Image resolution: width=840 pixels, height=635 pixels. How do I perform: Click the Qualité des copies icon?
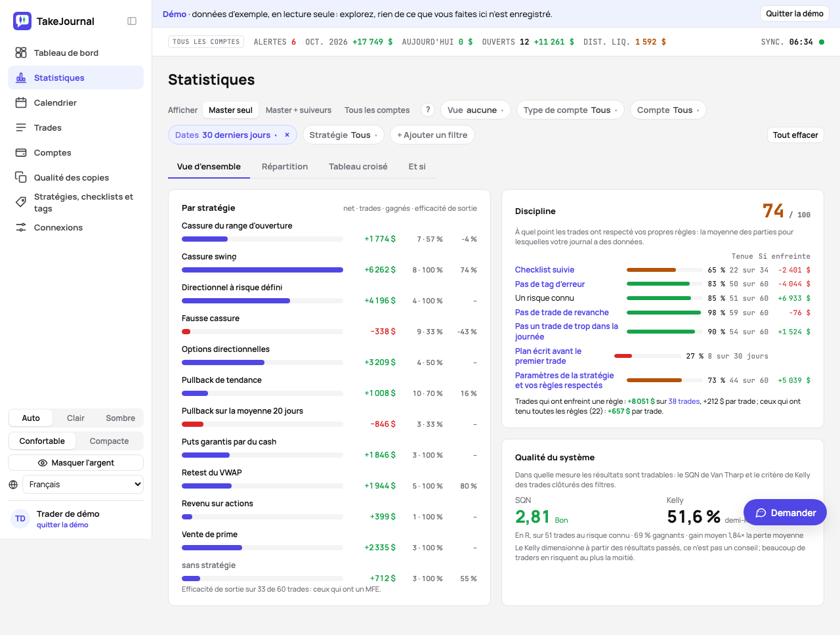tap(21, 177)
